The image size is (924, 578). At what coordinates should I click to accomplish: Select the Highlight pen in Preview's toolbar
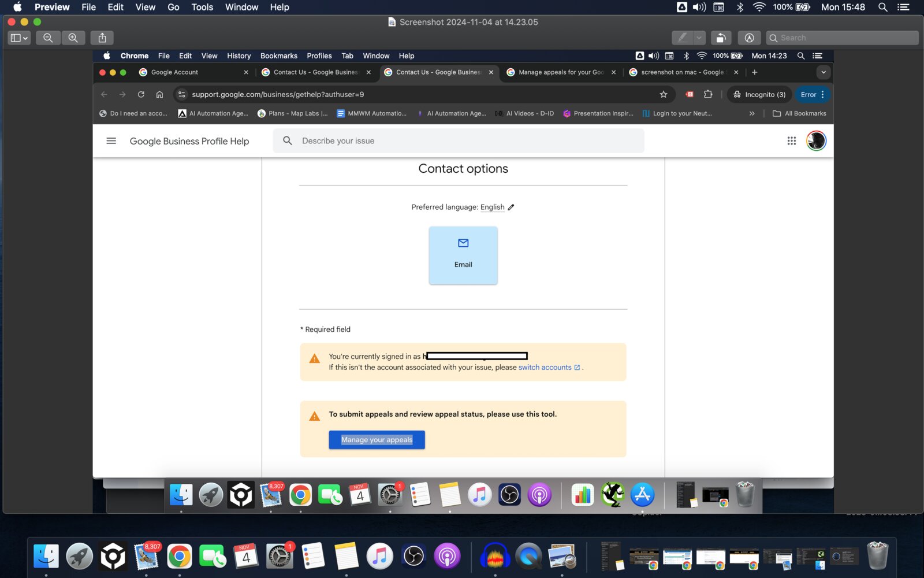tap(683, 38)
